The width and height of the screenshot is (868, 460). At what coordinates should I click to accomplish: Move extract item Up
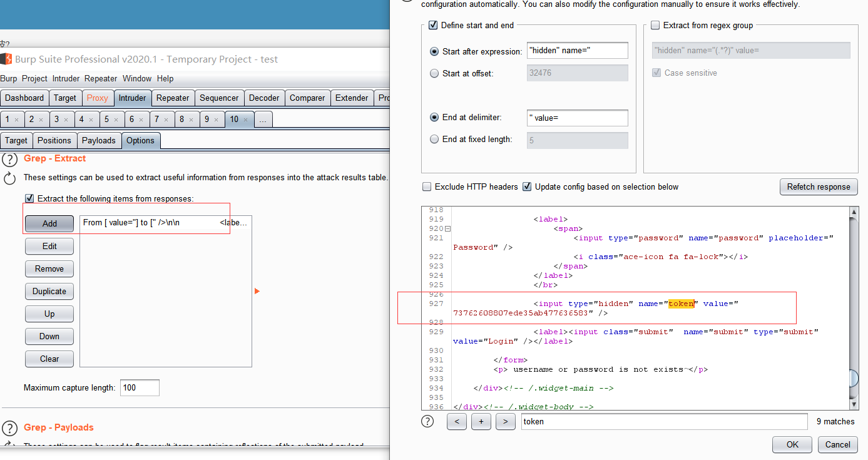pos(49,314)
